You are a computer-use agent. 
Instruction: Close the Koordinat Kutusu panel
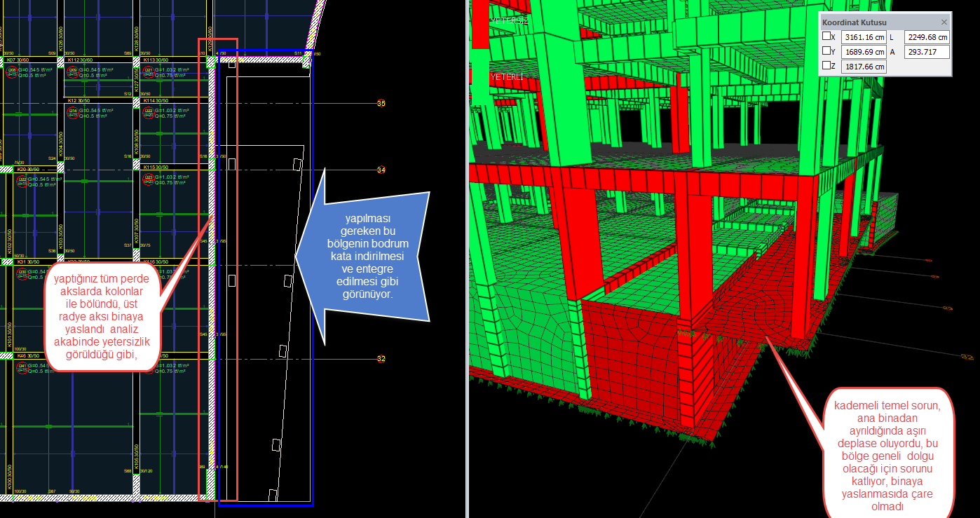944,22
